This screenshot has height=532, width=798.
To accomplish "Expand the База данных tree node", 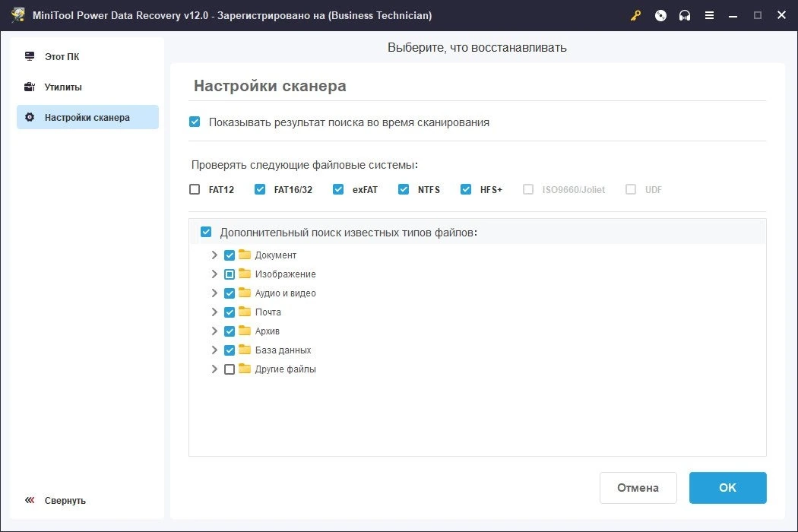I will (214, 350).
